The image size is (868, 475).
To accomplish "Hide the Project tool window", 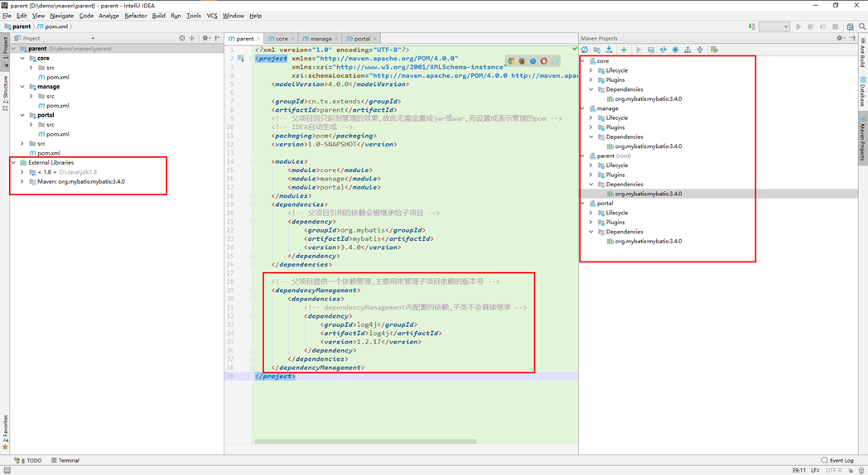I will coord(218,38).
